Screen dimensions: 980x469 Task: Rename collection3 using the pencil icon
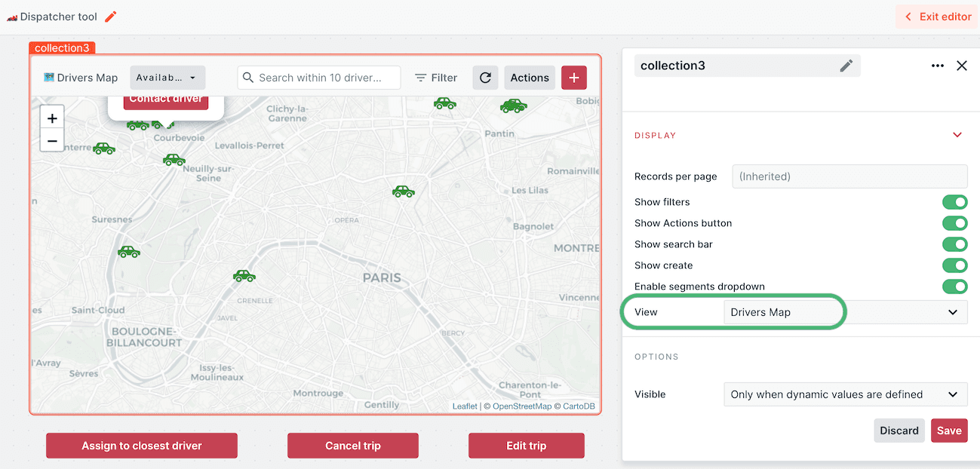coord(846,66)
